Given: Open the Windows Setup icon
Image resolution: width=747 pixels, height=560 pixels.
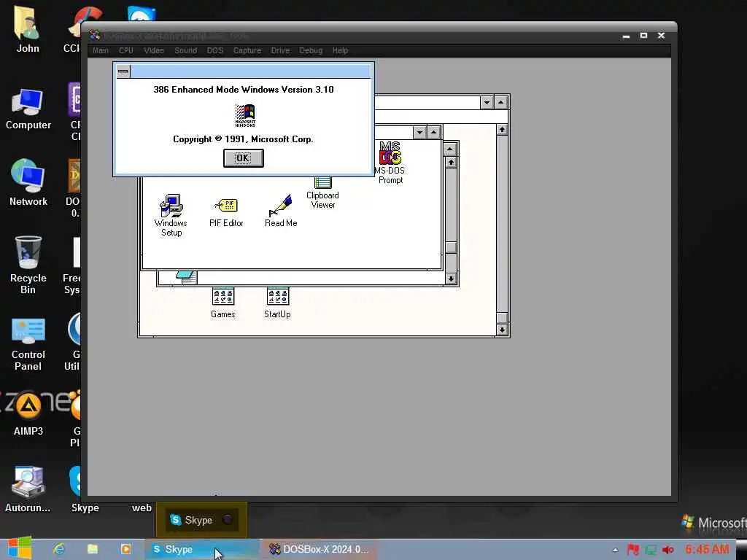Looking at the screenshot, I should point(171,215).
